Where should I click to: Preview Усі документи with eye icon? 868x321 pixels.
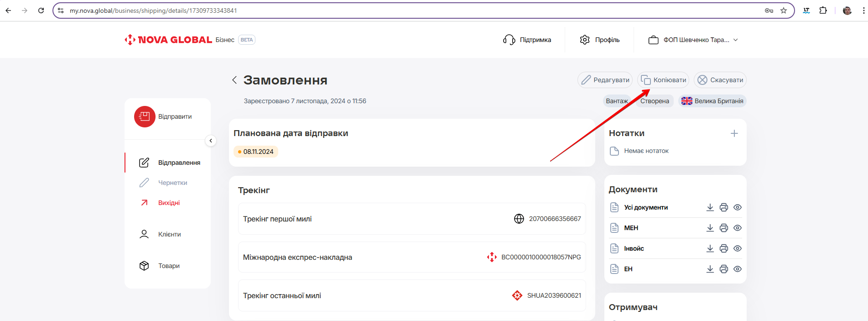point(737,207)
